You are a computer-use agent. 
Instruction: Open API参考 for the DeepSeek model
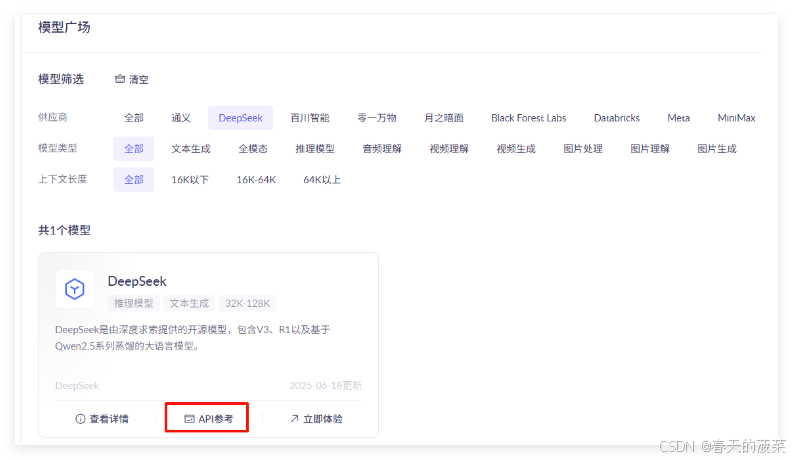click(208, 419)
